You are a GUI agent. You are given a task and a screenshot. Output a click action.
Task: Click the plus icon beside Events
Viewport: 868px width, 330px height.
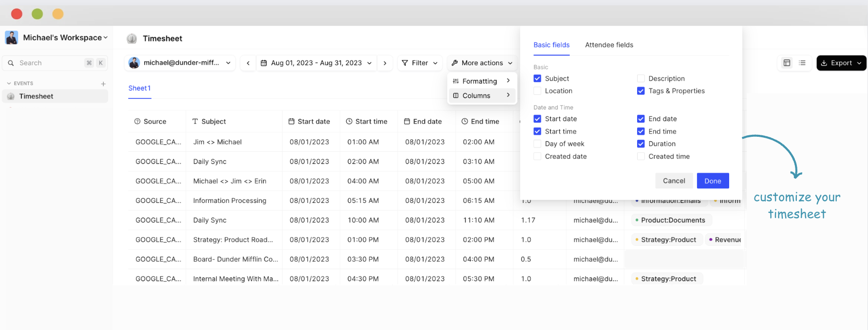tap(103, 84)
